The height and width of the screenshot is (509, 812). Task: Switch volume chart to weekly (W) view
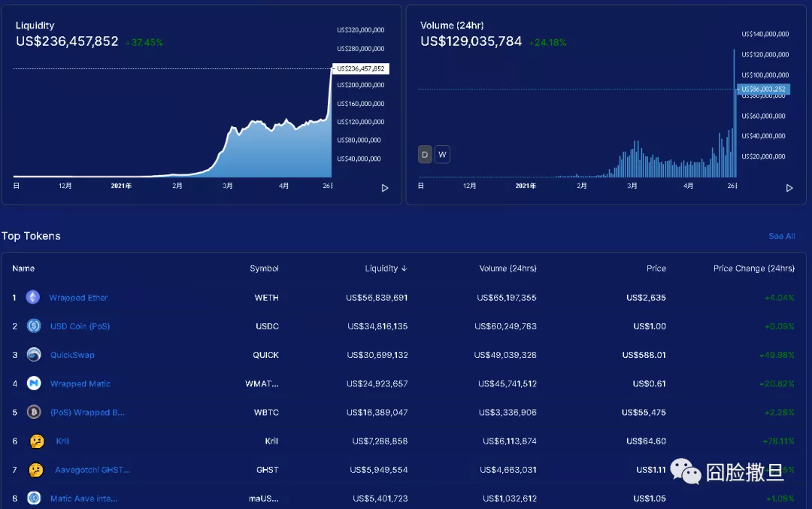[442, 154]
